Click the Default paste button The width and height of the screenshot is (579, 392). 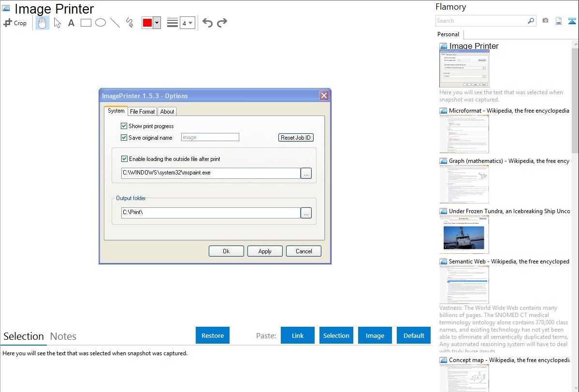click(x=414, y=335)
